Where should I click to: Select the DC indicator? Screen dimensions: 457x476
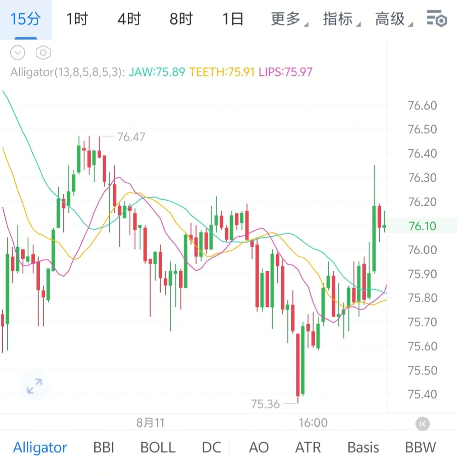(212, 448)
